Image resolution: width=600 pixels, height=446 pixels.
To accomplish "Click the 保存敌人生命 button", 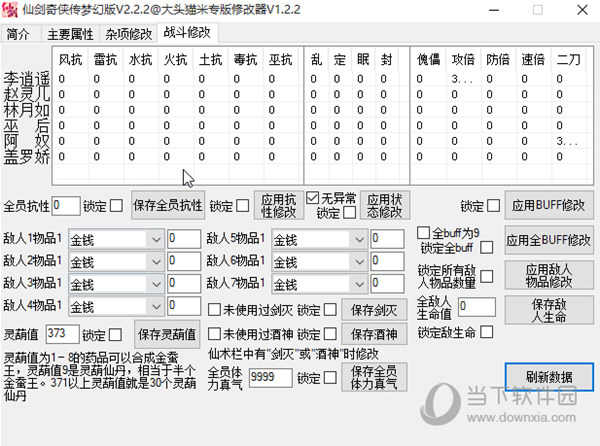I will [x=549, y=310].
